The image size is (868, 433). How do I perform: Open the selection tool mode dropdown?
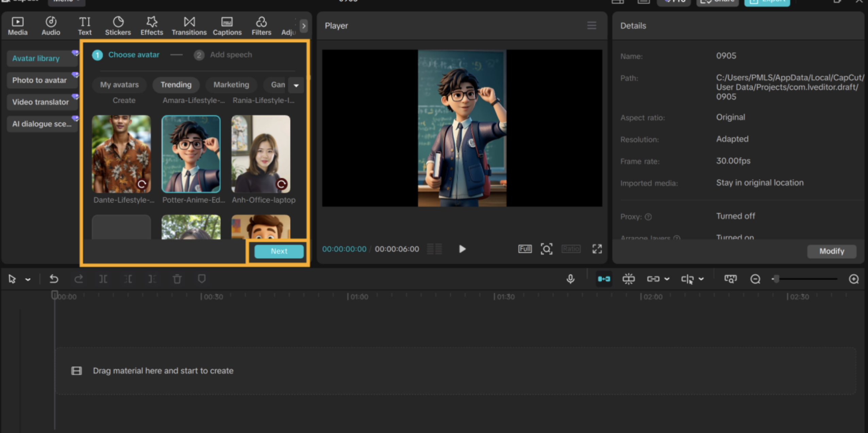28,279
